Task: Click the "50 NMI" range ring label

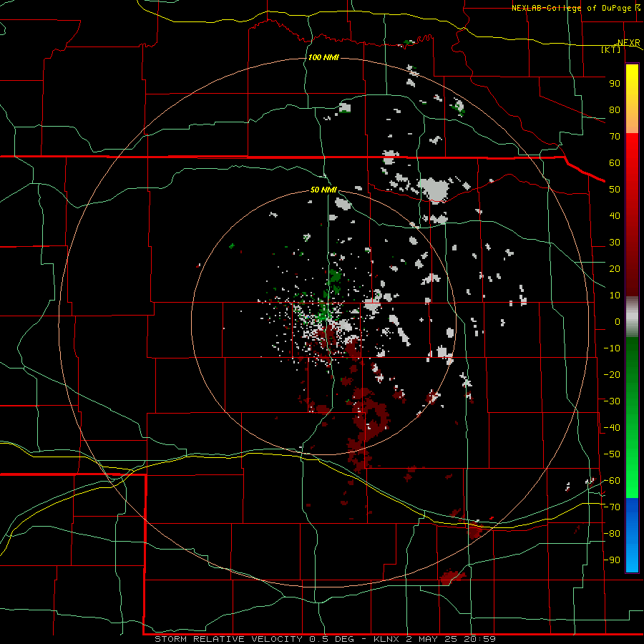Action: [x=323, y=190]
